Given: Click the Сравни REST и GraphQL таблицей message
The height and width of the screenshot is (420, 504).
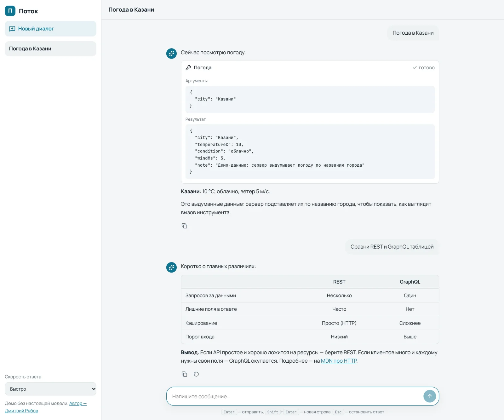Looking at the screenshot, I should click(392, 247).
